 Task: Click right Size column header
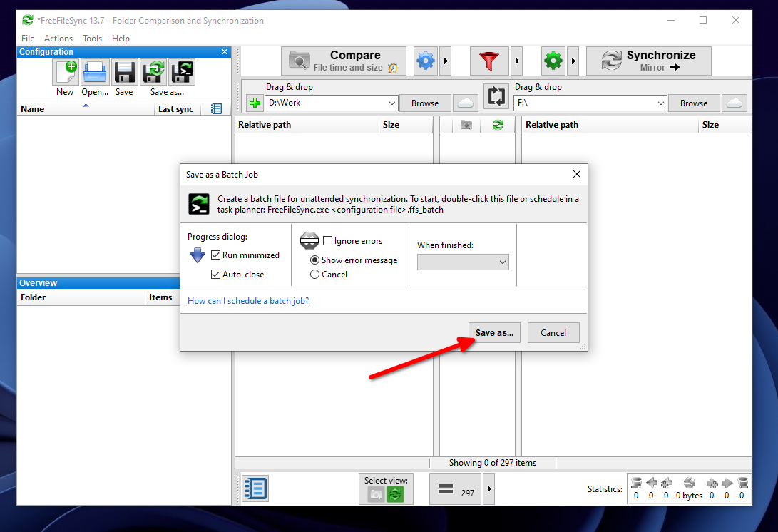(725, 125)
